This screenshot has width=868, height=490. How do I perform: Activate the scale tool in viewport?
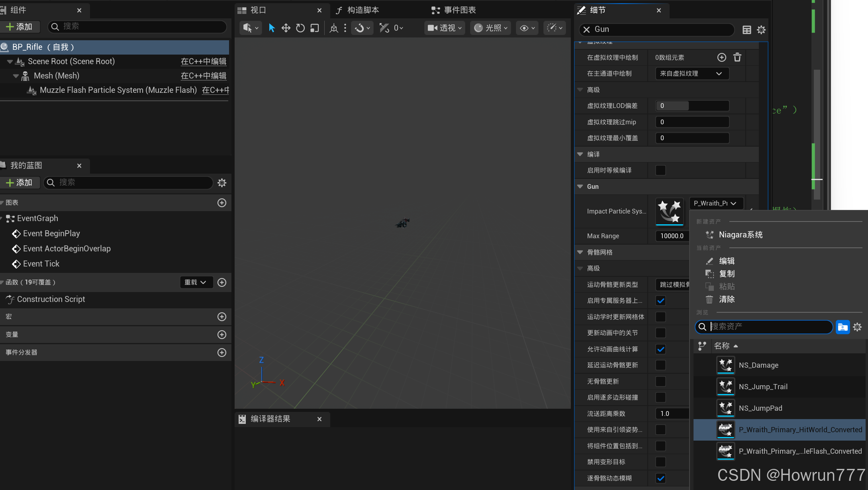315,28
